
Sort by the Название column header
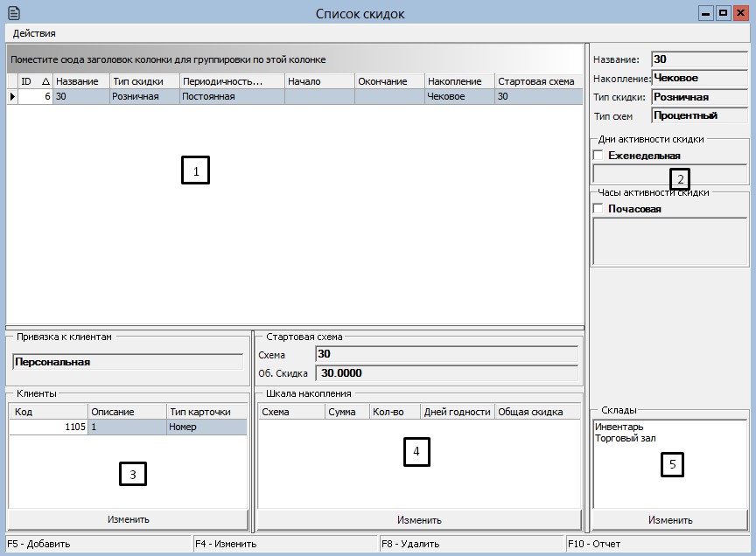click(x=80, y=81)
